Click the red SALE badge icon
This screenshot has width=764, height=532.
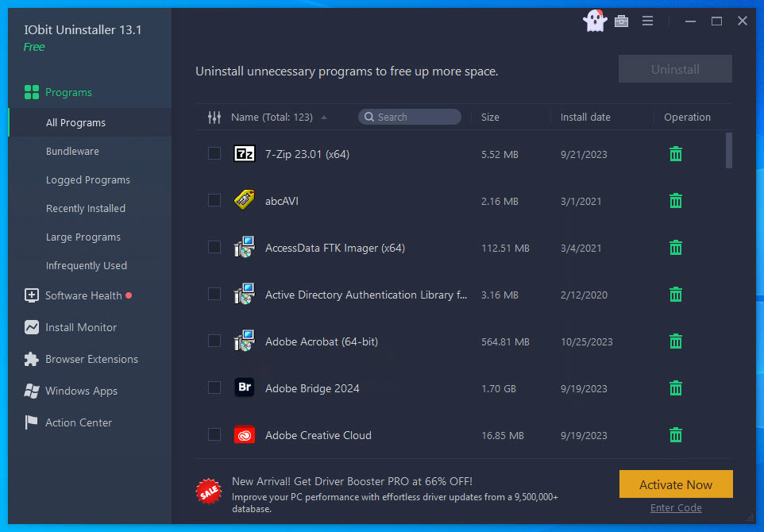(209, 492)
